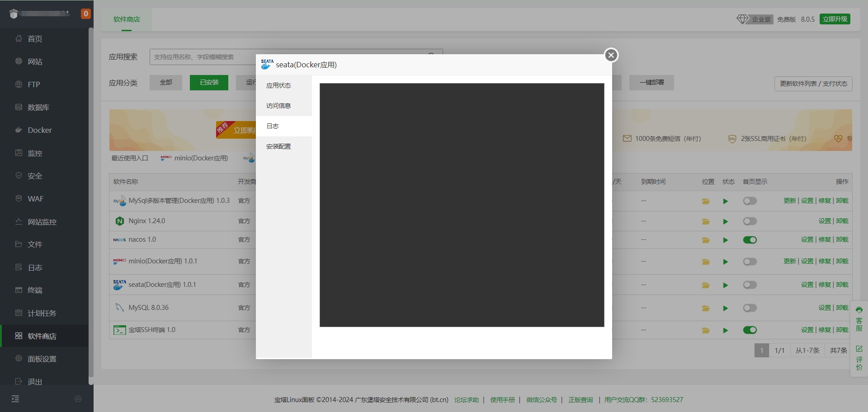Click page 1 pagination button
This screenshot has height=412, width=868.
click(x=762, y=351)
